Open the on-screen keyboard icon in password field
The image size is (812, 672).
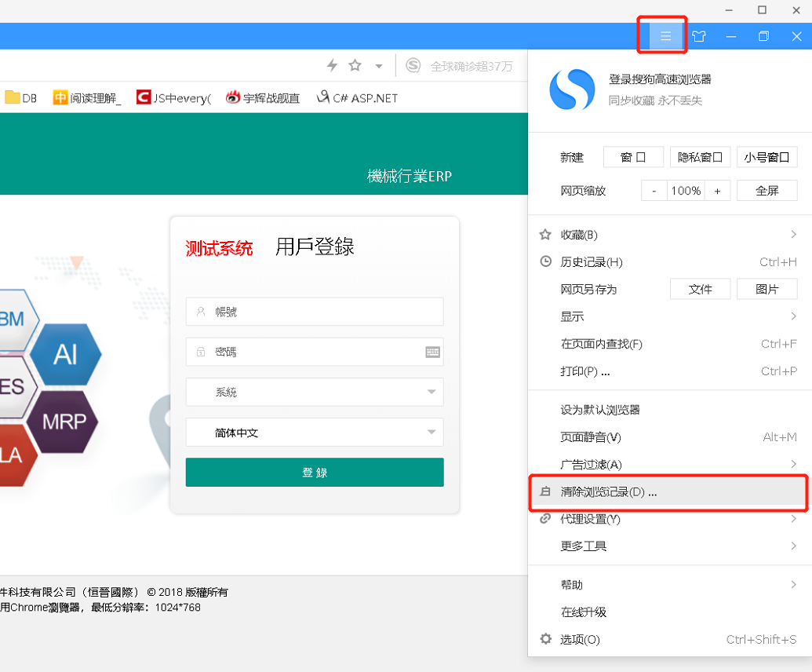[432, 352]
